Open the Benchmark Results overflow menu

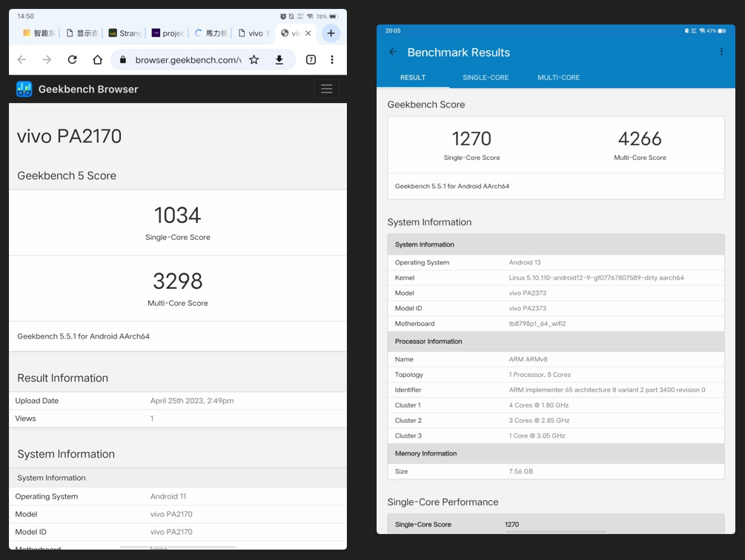tap(721, 52)
